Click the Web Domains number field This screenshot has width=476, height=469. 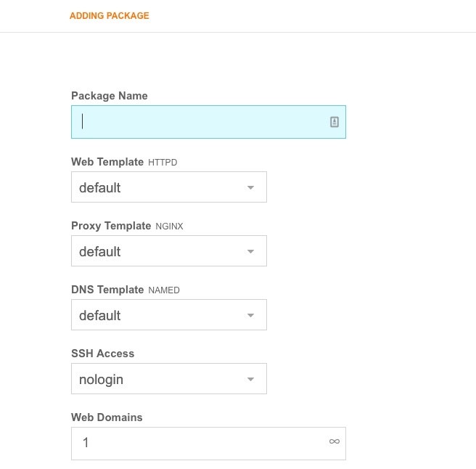pos(208,444)
